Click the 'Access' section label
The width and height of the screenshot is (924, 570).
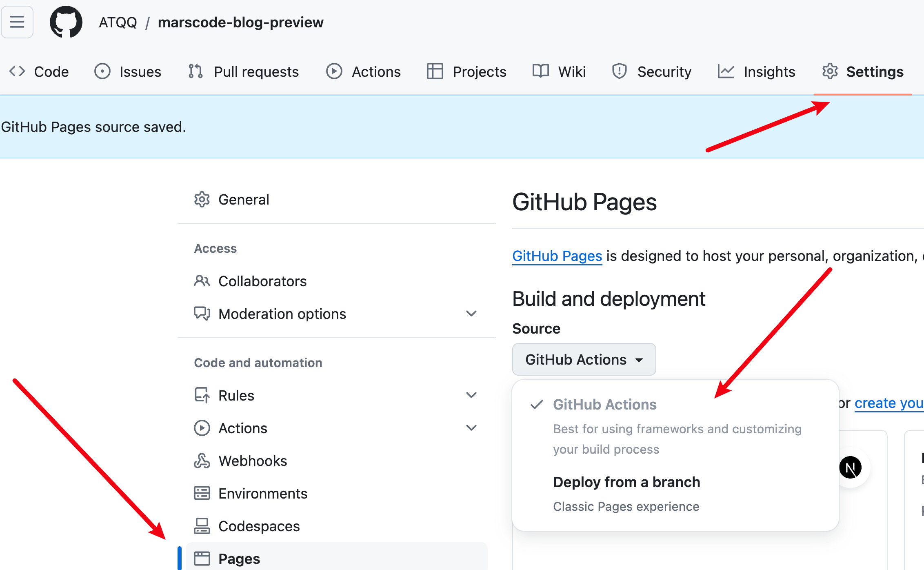(215, 249)
